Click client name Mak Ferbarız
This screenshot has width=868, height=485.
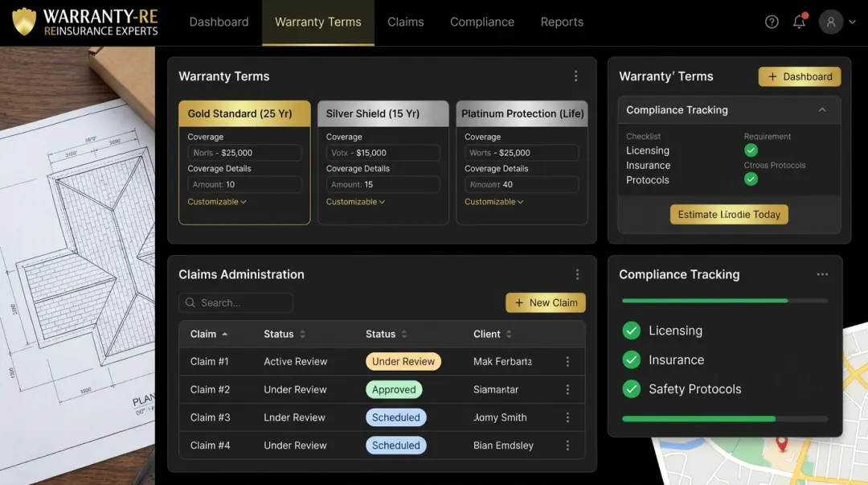502,361
